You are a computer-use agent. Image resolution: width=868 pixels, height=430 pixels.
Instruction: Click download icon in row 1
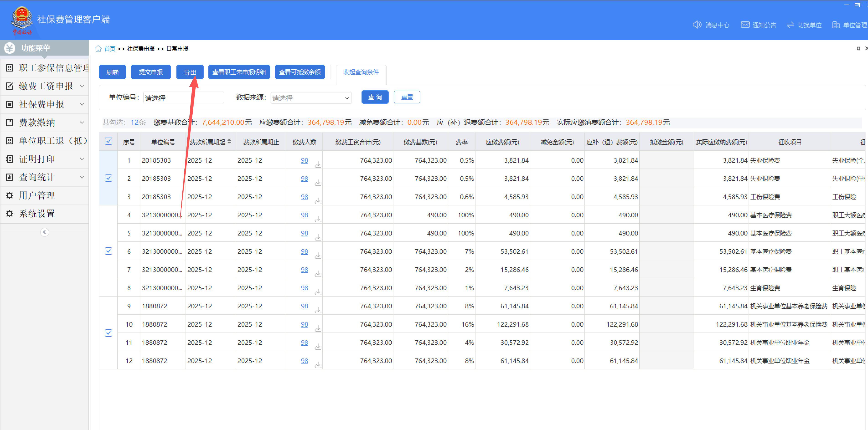tap(318, 164)
